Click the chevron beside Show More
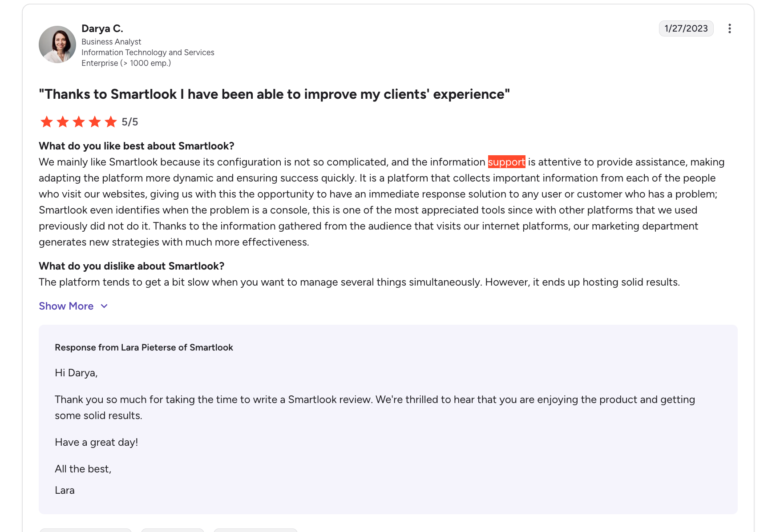768x532 pixels. 104,306
